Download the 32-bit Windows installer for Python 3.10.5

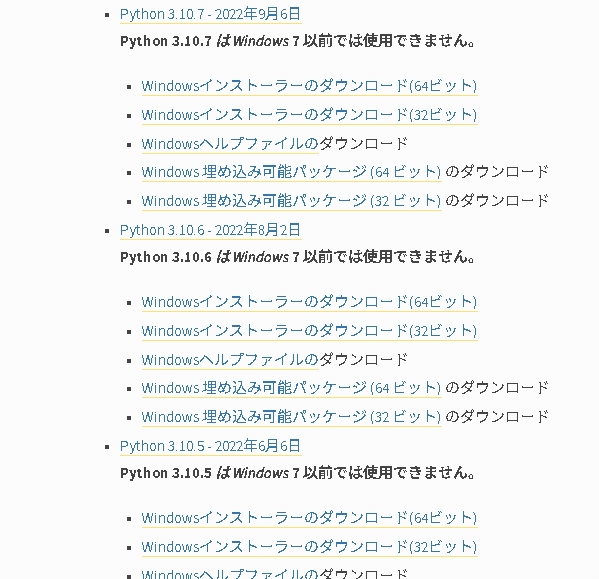(x=309, y=547)
